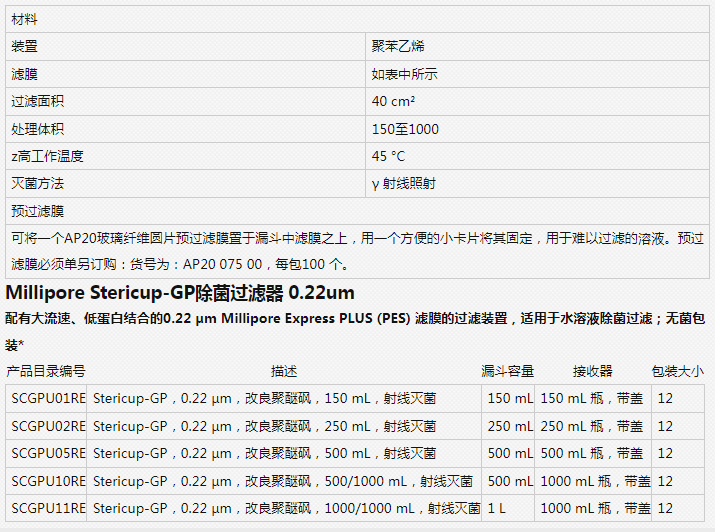
Task: Select the 150 mL funnel capacity cell
Action: click(x=508, y=398)
